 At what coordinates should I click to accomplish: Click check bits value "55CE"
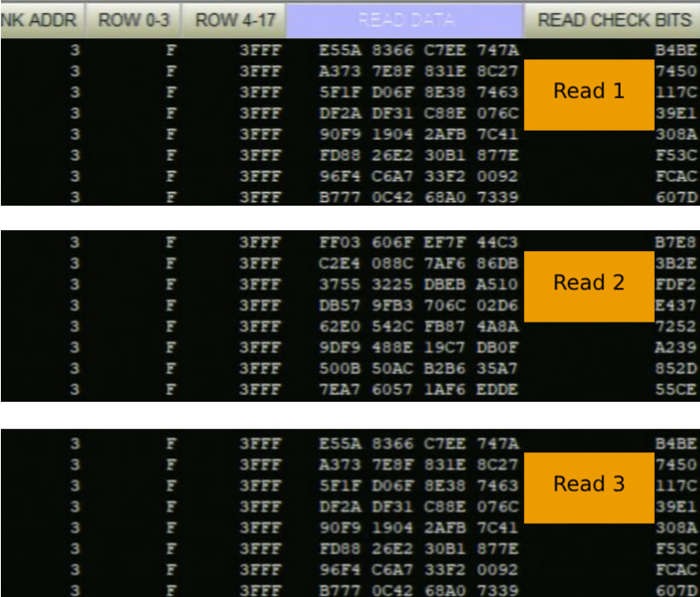click(x=676, y=390)
